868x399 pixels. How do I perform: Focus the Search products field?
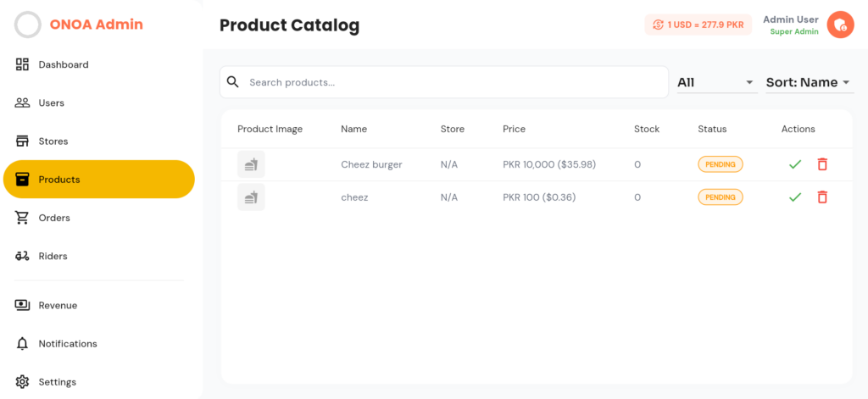tap(444, 82)
